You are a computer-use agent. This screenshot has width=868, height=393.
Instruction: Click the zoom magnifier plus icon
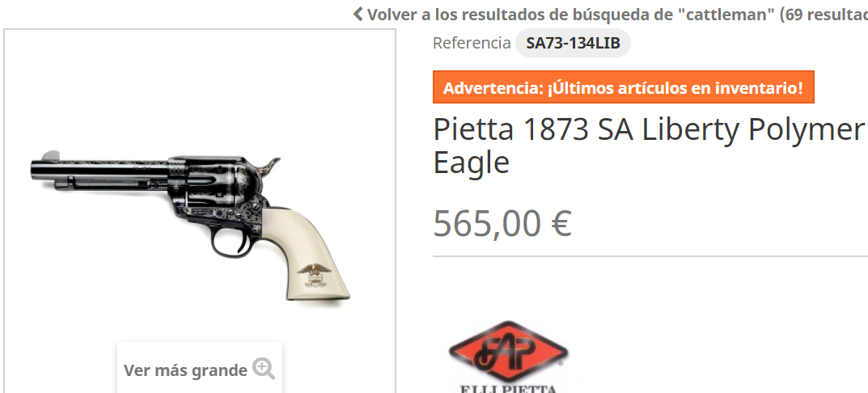[264, 368]
